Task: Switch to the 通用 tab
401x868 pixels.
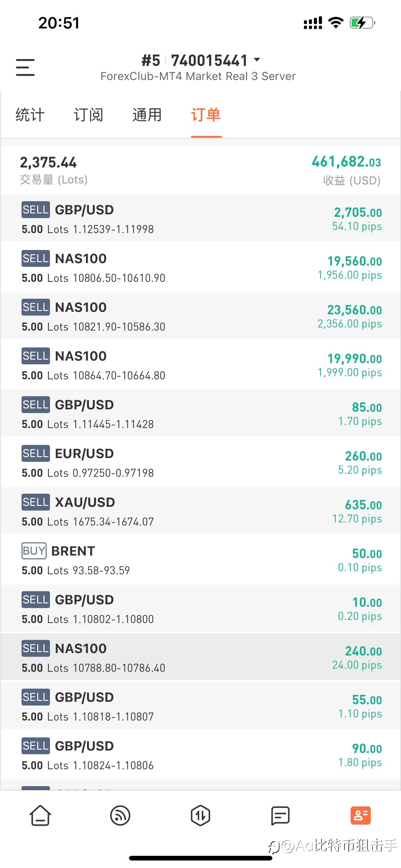Action: tap(147, 115)
